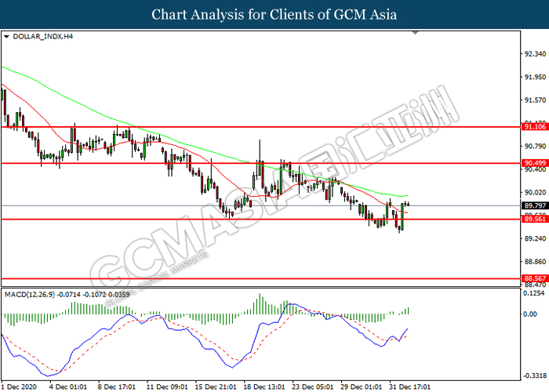This screenshot has width=549, height=392.
Task: Click the 31 Dec 17:01 time label
Action: [409, 387]
